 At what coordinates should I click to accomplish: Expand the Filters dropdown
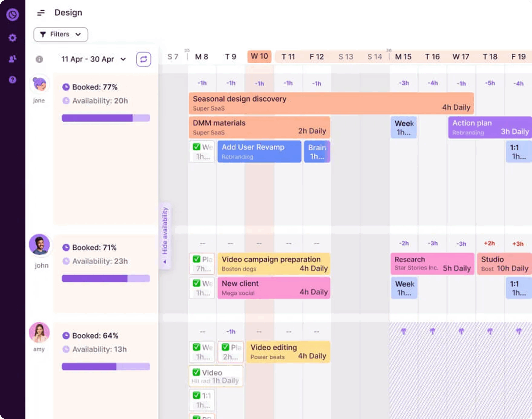coord(60,34)
